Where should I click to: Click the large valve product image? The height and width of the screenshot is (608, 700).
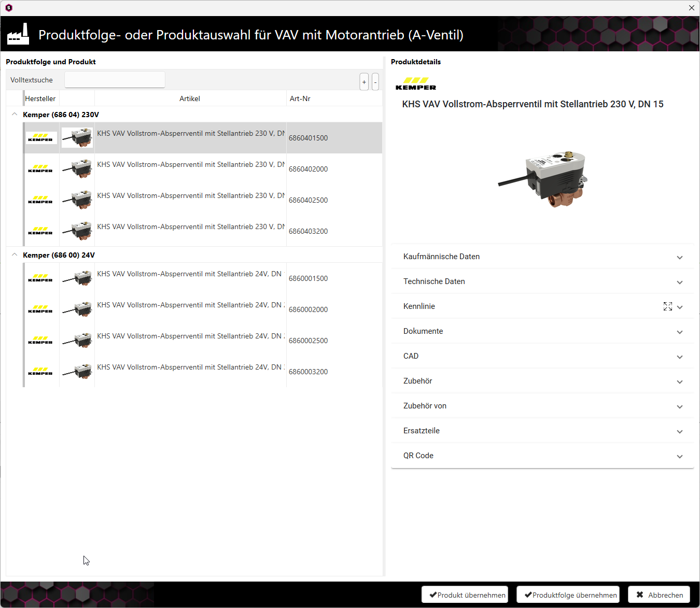click(x=542, y=179)
